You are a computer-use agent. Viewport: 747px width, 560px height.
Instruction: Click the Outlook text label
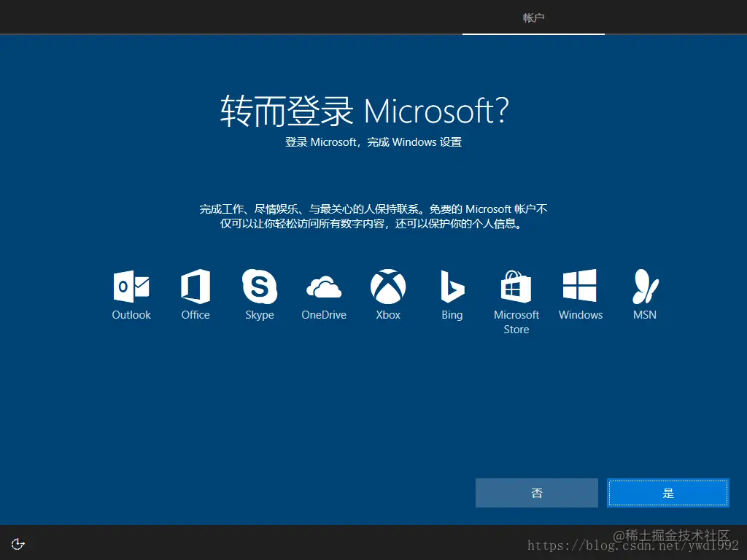(x=131, y=315)
